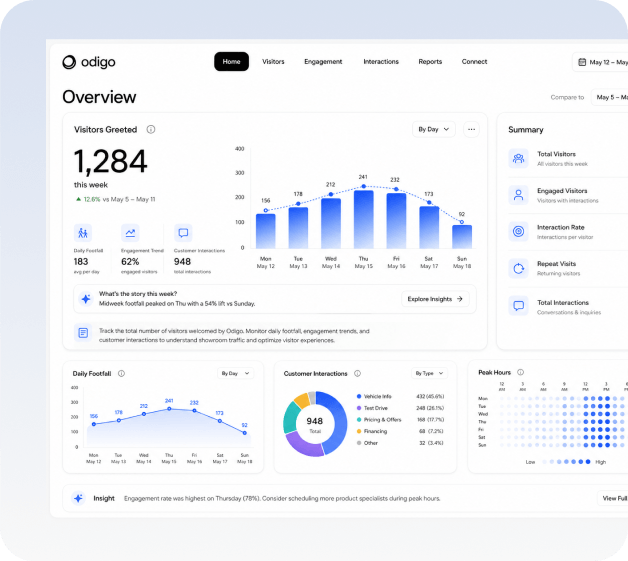Click the Engagement Trend chart icon
The width and height of the screenshot is (628, 561).
coord(130,233)
